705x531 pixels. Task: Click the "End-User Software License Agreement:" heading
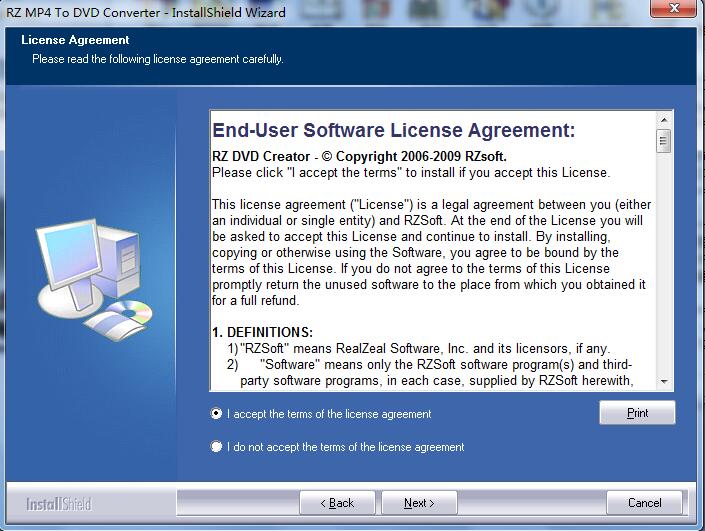point(393,130)
